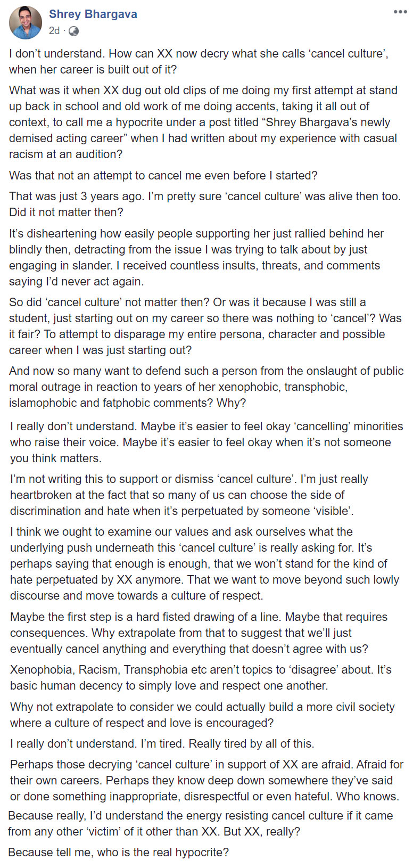Click the paragraph starting "Xenophobia, Racism, Transphobia"
The width and height of the screenshot is (413, 868).
[x=201, y=677]
